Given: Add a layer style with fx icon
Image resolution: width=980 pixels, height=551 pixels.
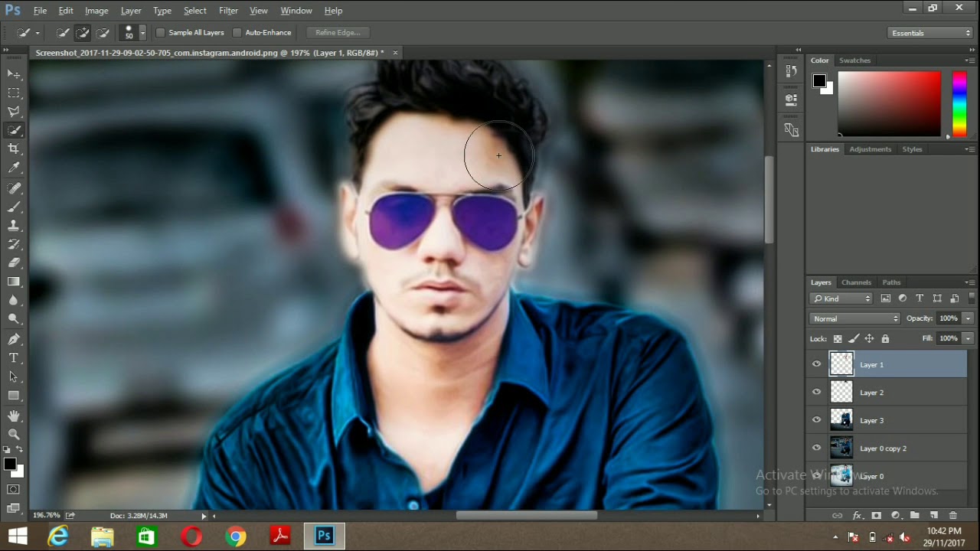Looking at the screenshot, I should click(x=857, y=516).
